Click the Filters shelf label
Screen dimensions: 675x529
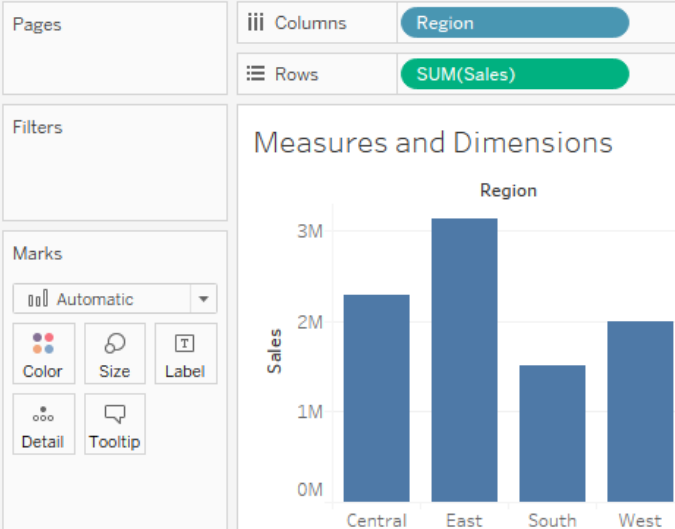click(37, 127)
